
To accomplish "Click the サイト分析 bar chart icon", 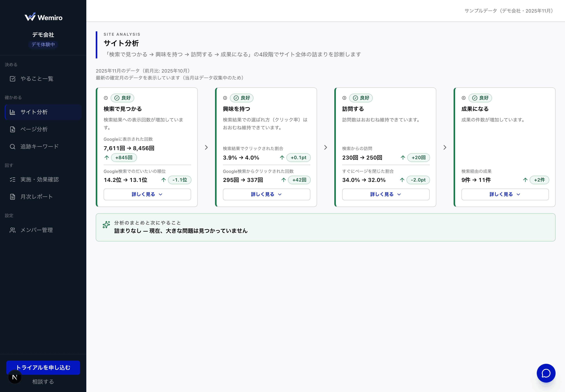I will pyautogui.click(x=13, y=112).
